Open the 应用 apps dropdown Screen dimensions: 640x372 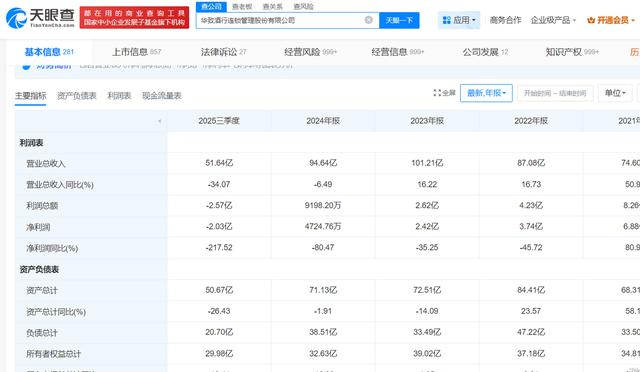[459, 20]
